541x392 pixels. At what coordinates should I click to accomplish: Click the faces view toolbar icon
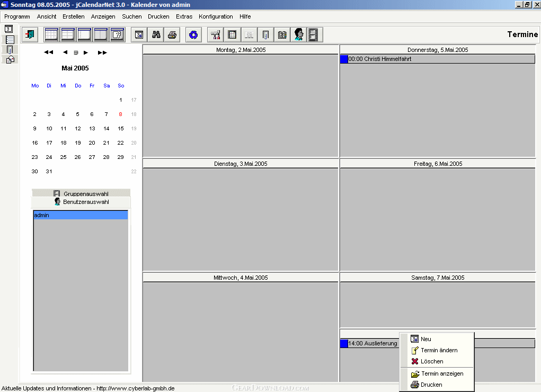click(x=117, y=34)
